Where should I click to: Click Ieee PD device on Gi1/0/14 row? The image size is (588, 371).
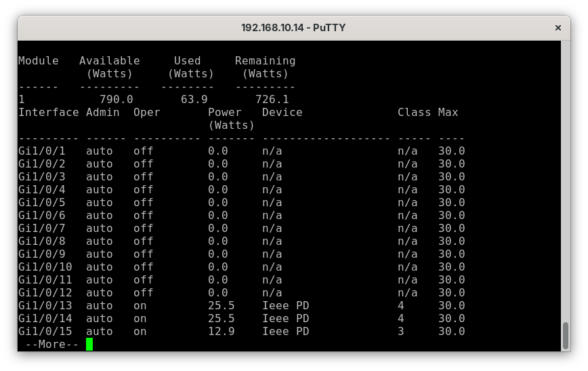pos(285,318)
